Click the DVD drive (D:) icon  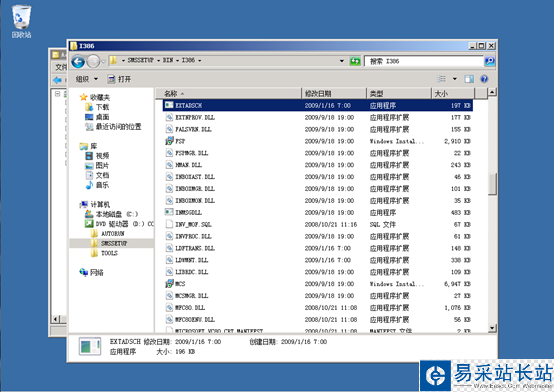89,223
